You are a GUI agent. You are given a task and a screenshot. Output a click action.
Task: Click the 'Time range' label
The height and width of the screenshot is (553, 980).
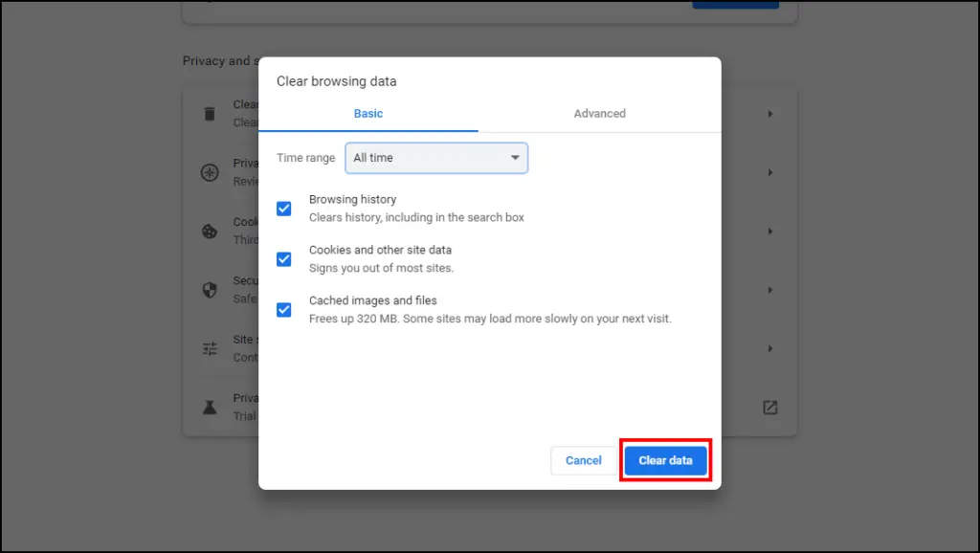pyautogui.click(x=305, y=158)
